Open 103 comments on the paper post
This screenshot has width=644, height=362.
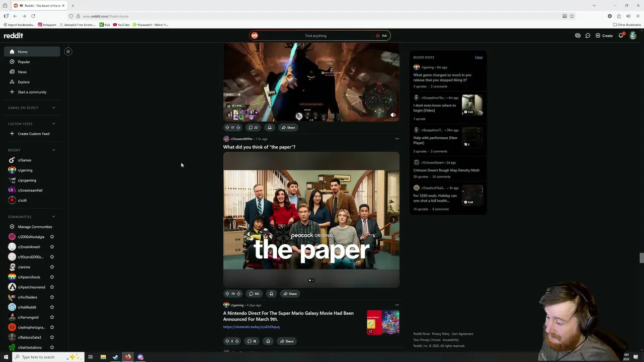(x=254, y=294)
